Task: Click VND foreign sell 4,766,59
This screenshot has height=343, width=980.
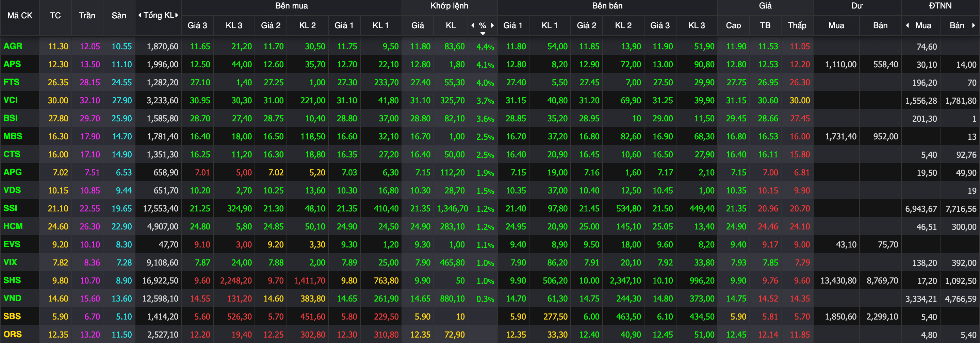Action: coord(961,299)
